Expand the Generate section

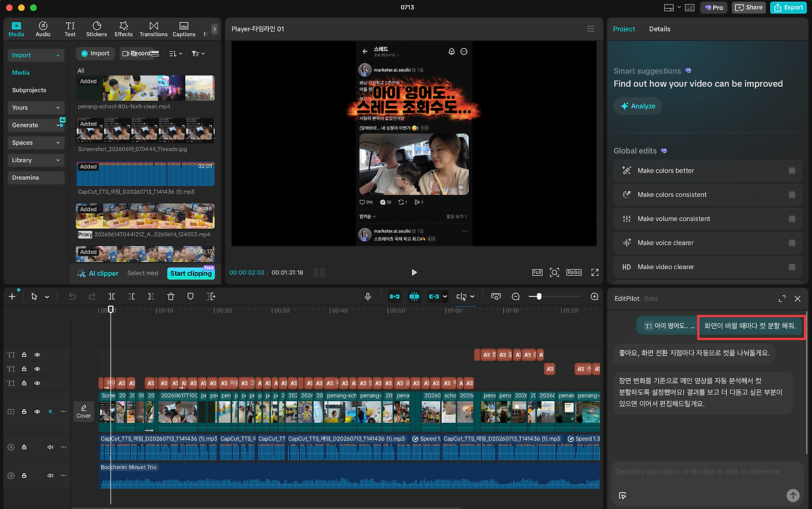click(x=36, y=126)
